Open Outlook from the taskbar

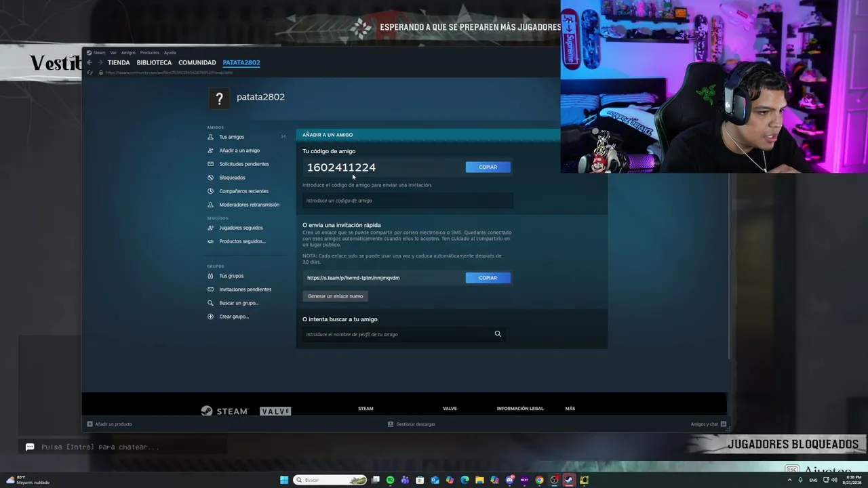tap(435, 480)
